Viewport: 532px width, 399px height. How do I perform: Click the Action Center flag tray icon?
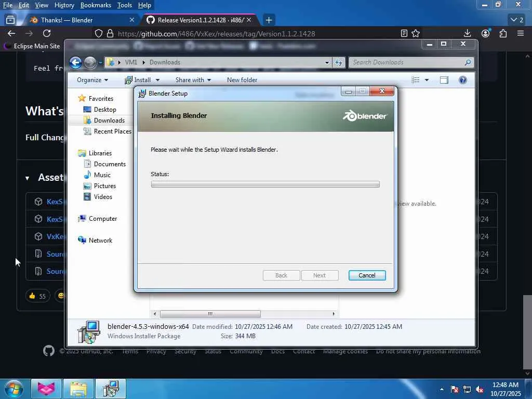455,390
